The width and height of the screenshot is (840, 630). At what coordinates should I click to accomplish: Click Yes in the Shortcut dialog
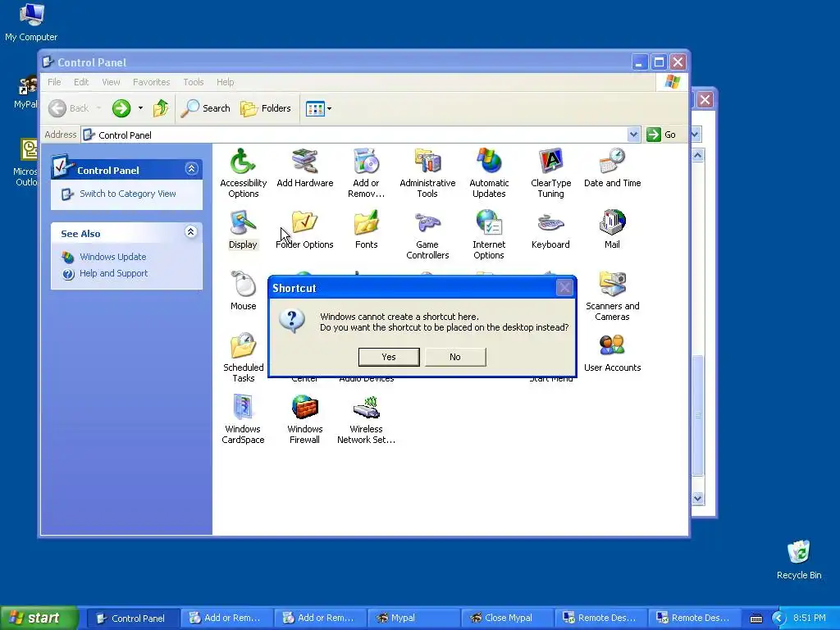pos(389,357)
